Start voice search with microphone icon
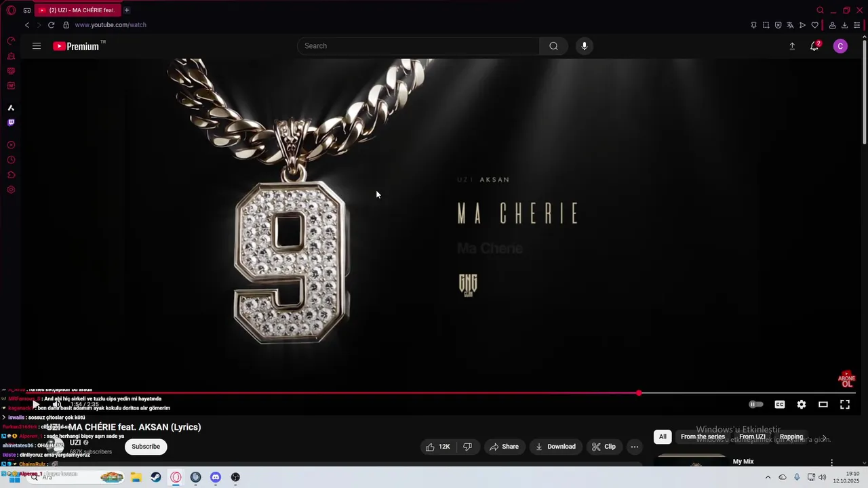 (585, 46)
